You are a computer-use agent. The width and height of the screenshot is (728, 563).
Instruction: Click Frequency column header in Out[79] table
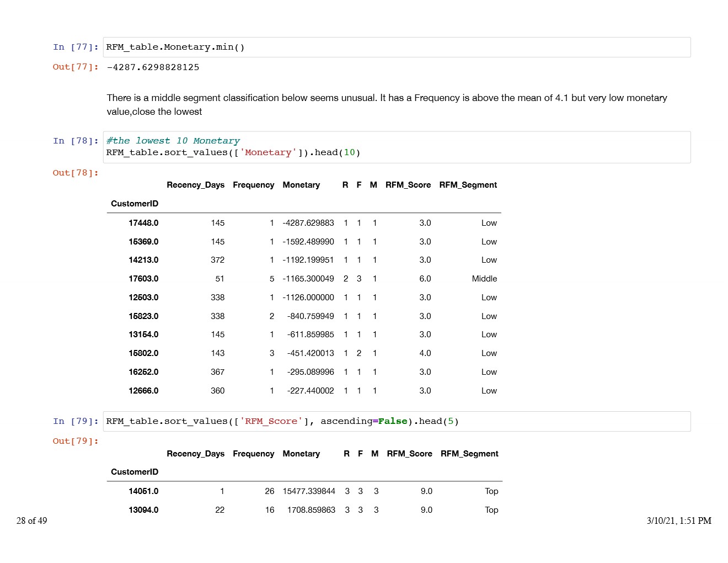point(253,454)
